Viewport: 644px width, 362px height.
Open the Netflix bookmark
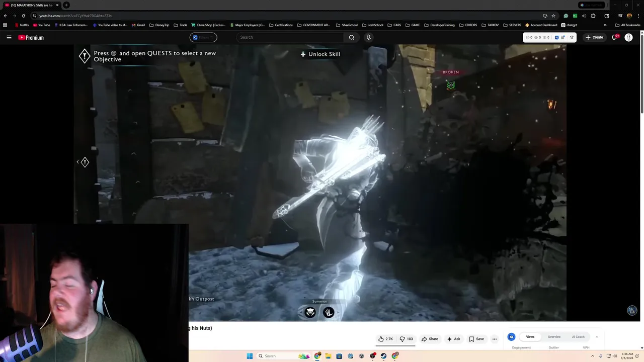pyautogui.click(x=22, y=25)
